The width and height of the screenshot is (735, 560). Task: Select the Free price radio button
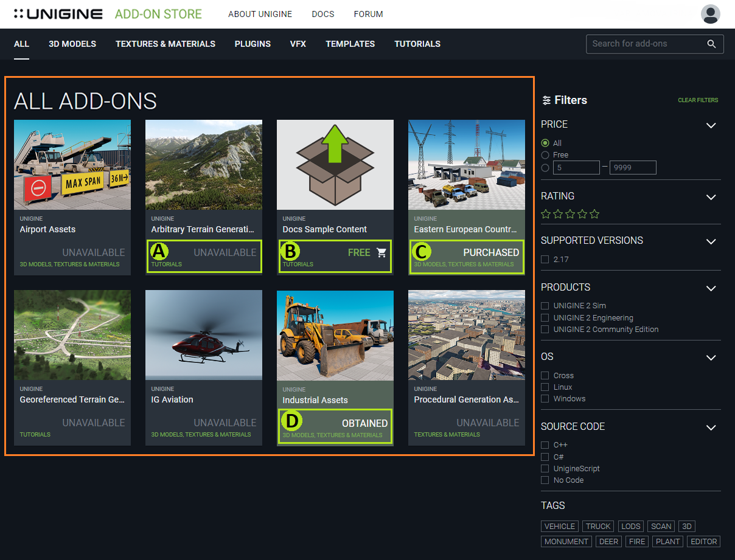(545, 155)
